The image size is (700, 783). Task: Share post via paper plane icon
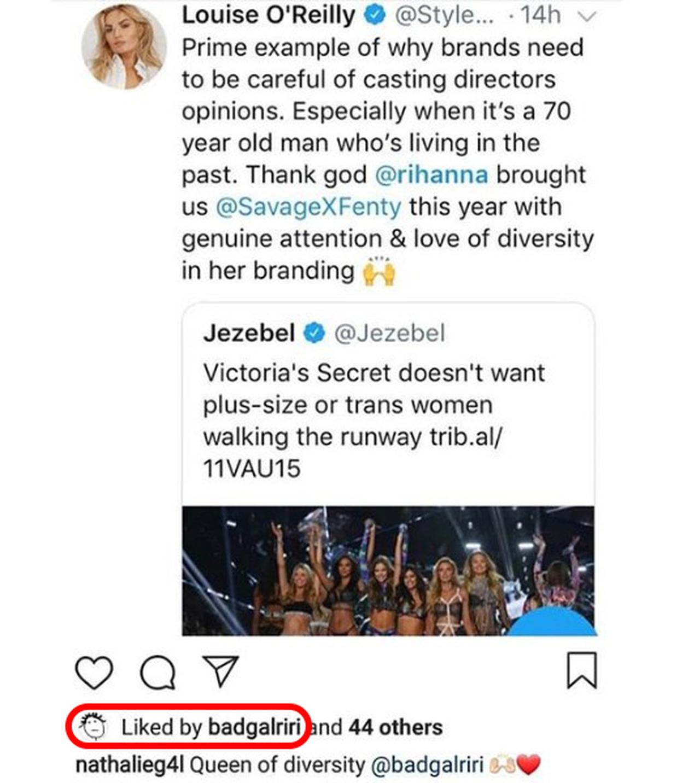click(220, 670)
